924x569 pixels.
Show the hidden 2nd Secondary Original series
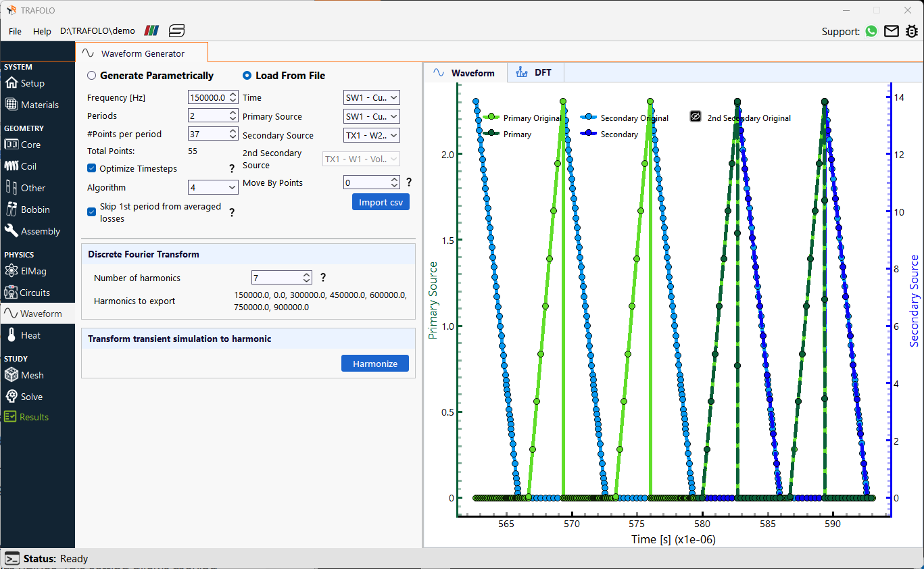click(x=695, y=116)
